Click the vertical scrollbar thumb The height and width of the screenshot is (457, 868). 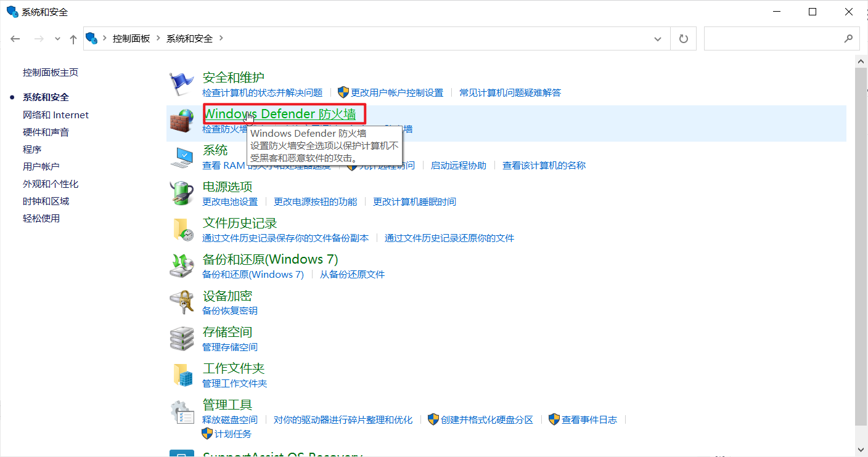(862, 247)
